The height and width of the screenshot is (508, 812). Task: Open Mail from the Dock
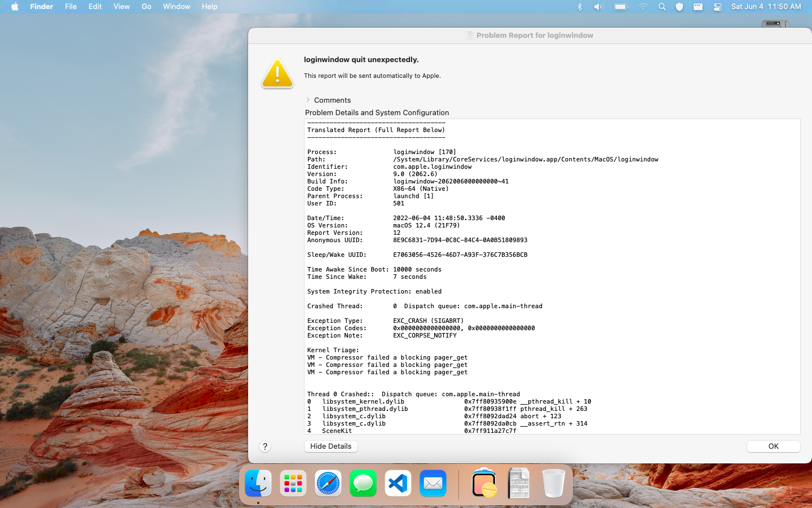click(x=433, y=484)
